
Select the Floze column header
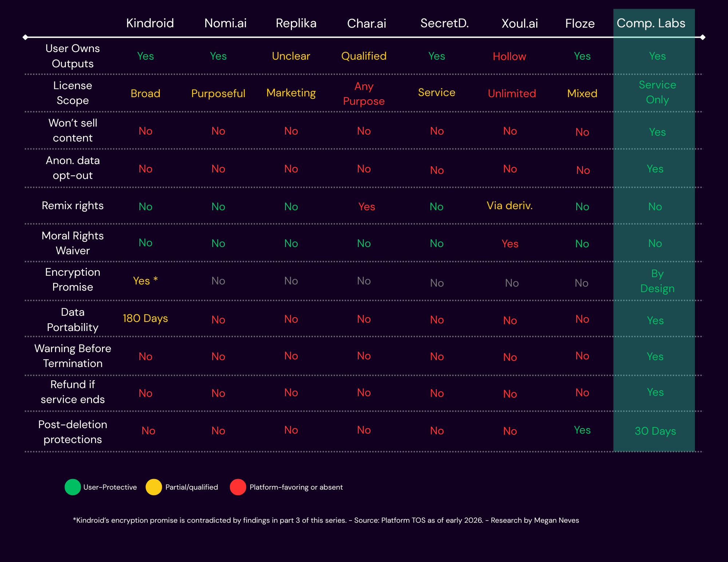point(580,23)
